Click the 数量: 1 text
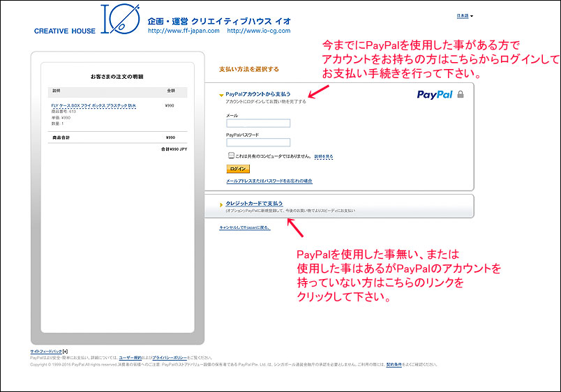Screen dimensions: 561x392 pos(57,123)
